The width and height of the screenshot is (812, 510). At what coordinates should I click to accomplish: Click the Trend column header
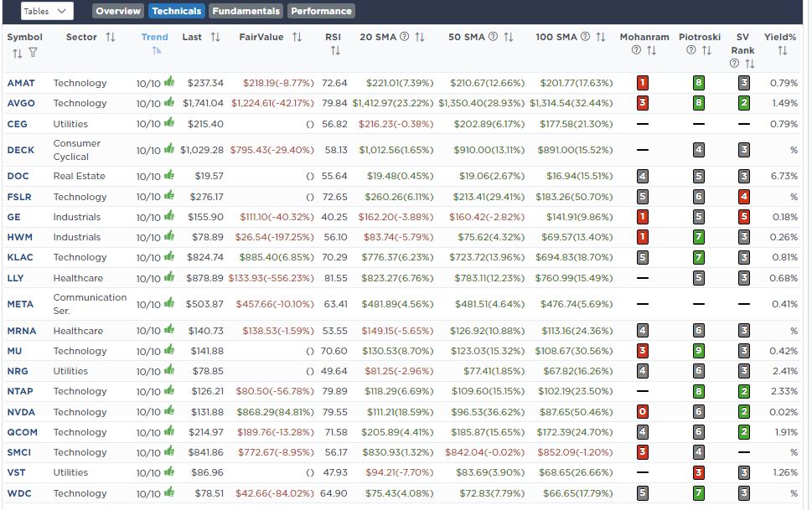(154, 38)
